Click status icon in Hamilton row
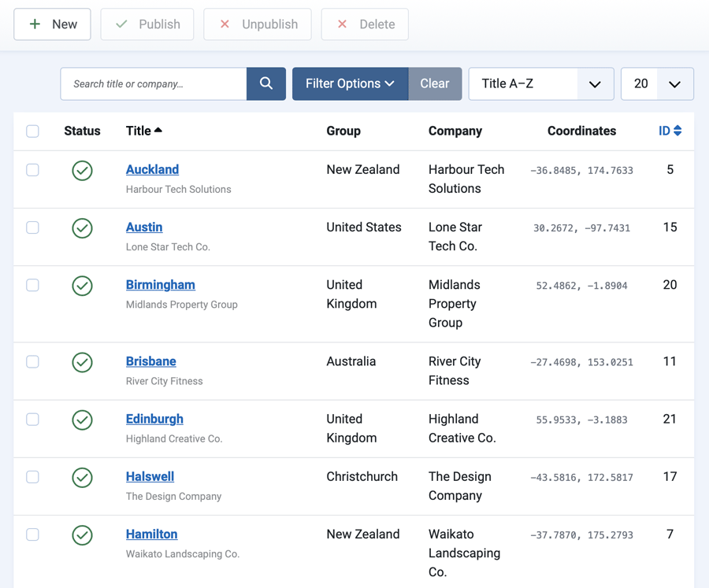 (82, 535)
